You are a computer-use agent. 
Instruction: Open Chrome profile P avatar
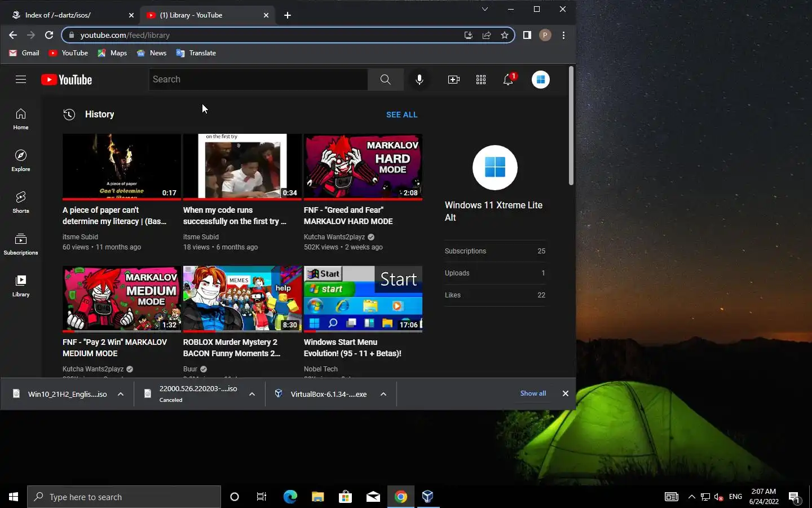click(x=545, y=35)
